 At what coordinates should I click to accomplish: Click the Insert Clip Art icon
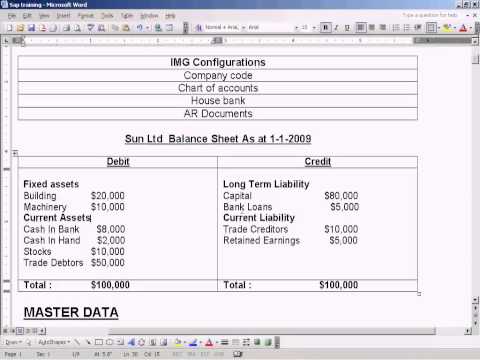(153, 342)
